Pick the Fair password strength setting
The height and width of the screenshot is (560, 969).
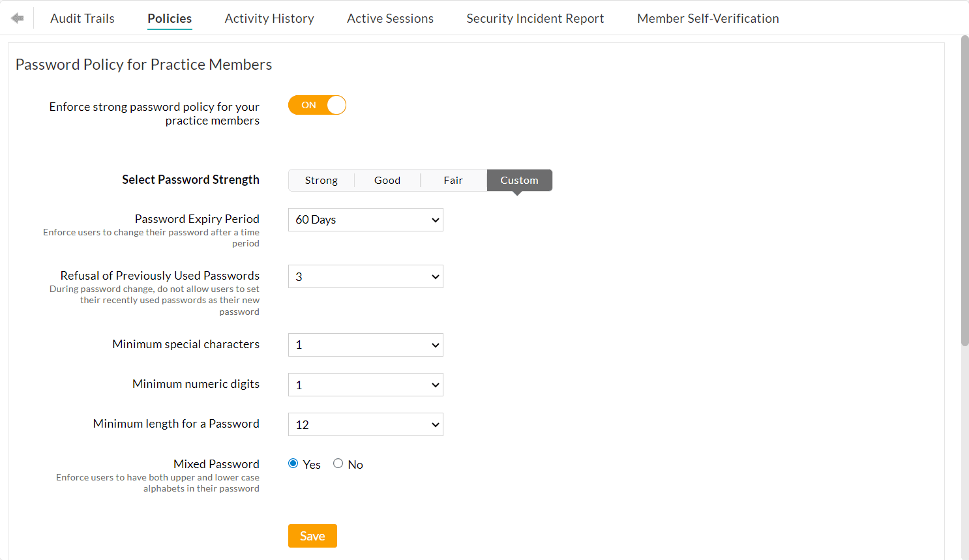[453, 180]
